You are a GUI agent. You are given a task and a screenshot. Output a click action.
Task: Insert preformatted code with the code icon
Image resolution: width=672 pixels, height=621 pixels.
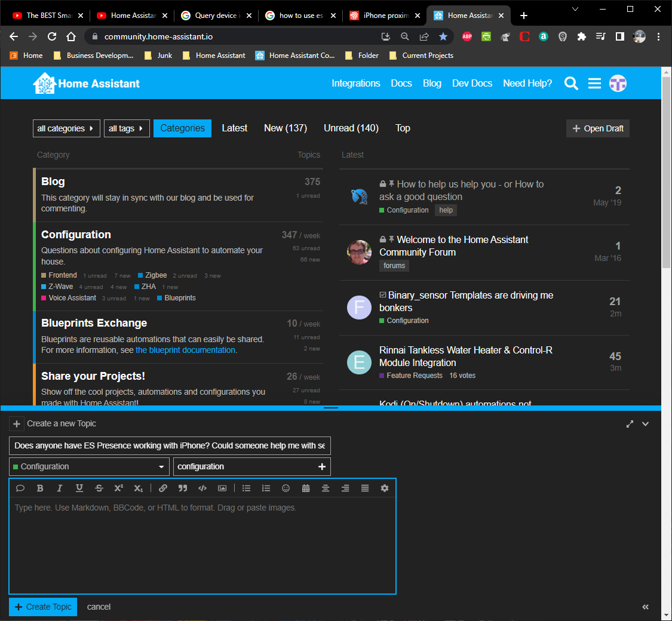pyautogui.click(x=202, y=488)
